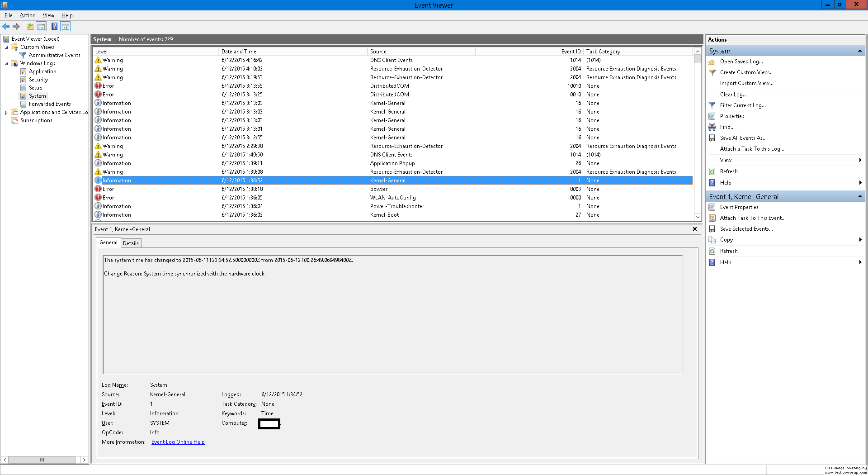Viewport: 868px width, 475px height.
Task: Toggle the console tree visibility toolbar button
Action: [x=41, y=26]
